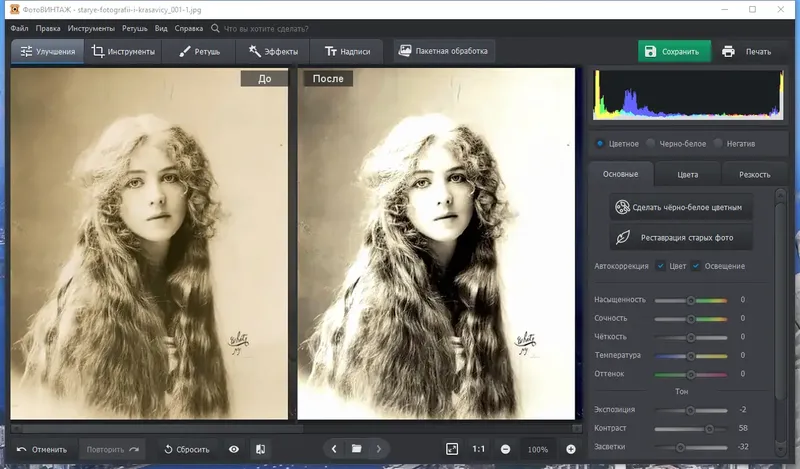
Task: Open the folder browse icon in bottom bar
Action: pos(356,449)
